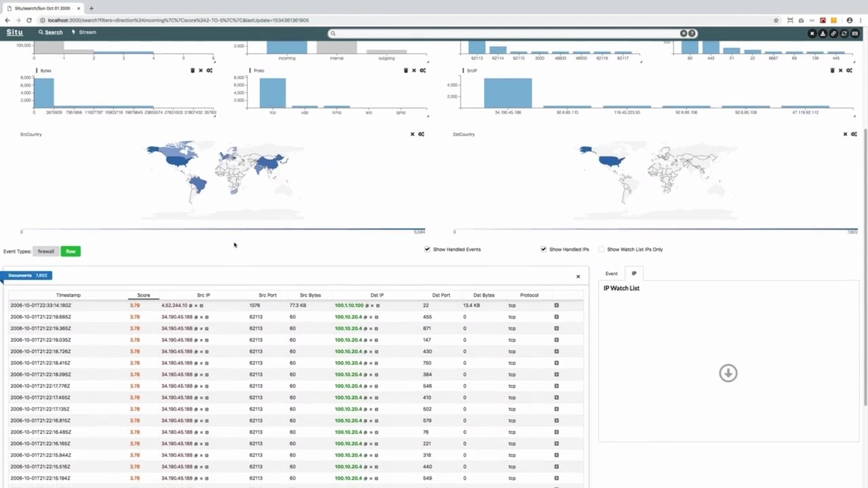
Task: Expand the Bytes chart drag handle menu
Action: tap(36, 70)
